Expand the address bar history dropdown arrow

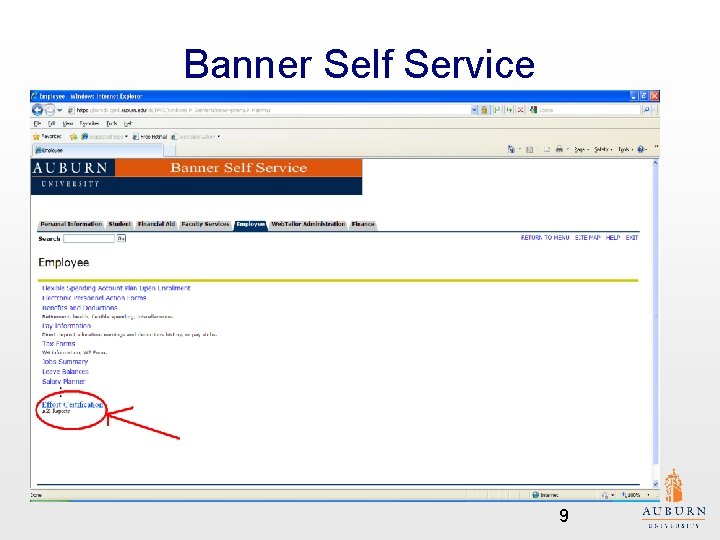[474, 110]
